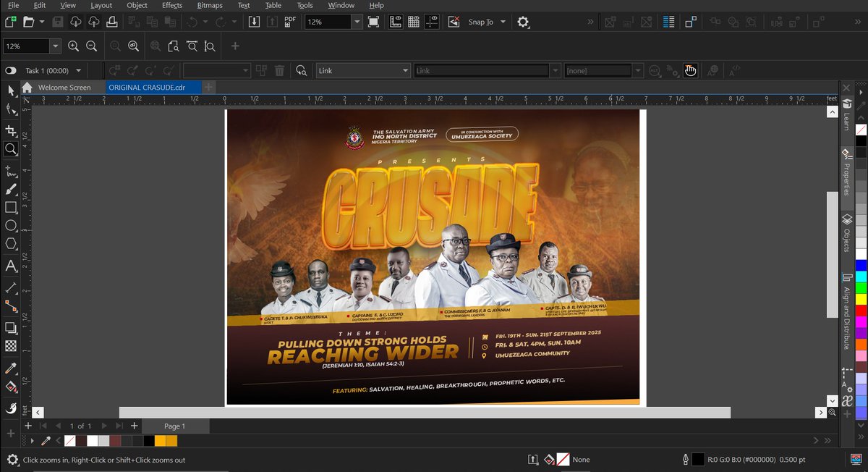The width and height of the screenshot is (868, 472).
Task: Toggle Show grid button
Action: click(x=414, y=22)
